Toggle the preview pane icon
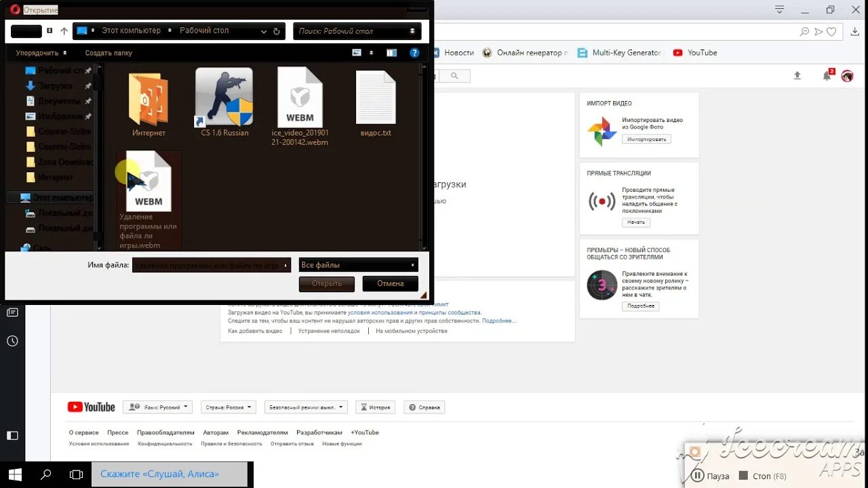868x488 pixels. 391,53
